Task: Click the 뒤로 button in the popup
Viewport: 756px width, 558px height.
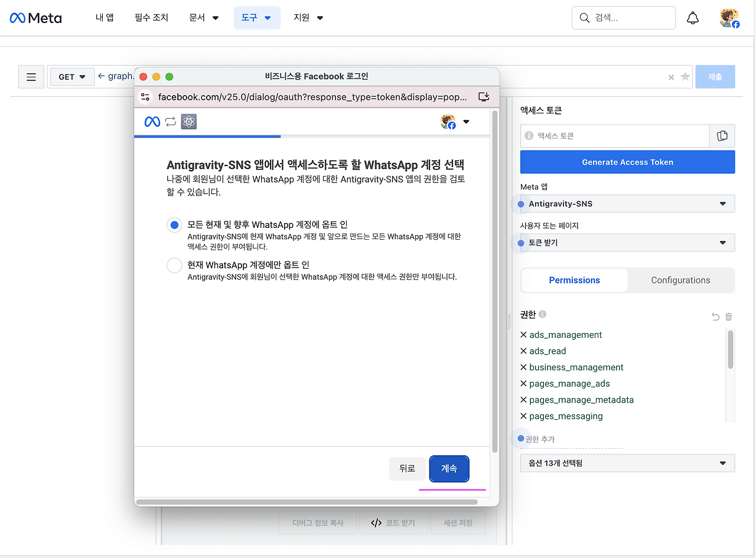Action: click(x=408, y=468)
